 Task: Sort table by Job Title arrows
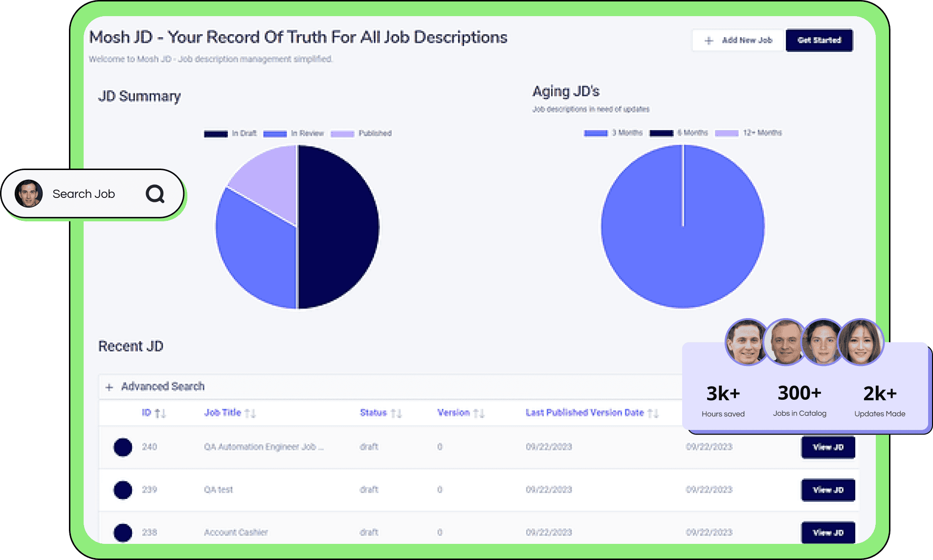[x=250, y=413]
